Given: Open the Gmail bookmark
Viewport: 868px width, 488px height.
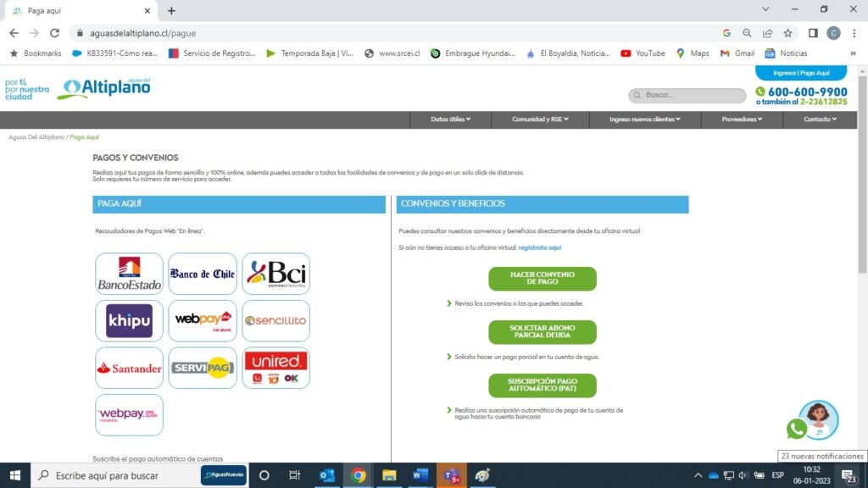Looking at the screenshot, I should [x=737, y=53].
